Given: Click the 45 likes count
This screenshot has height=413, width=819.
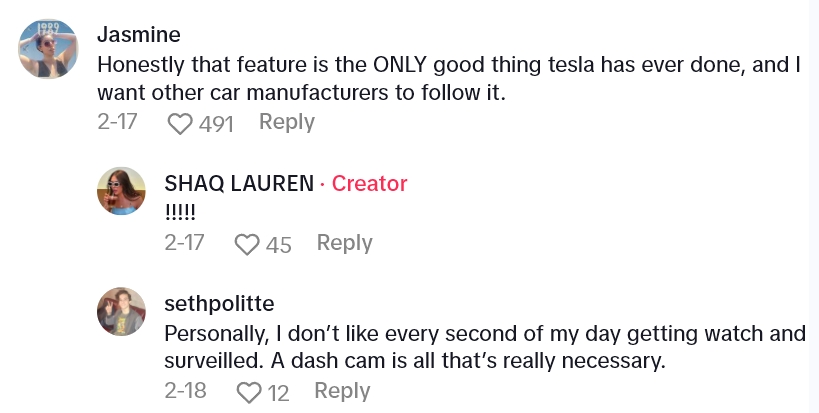Looking at the screenshot, I should click(x=278, y=244).
